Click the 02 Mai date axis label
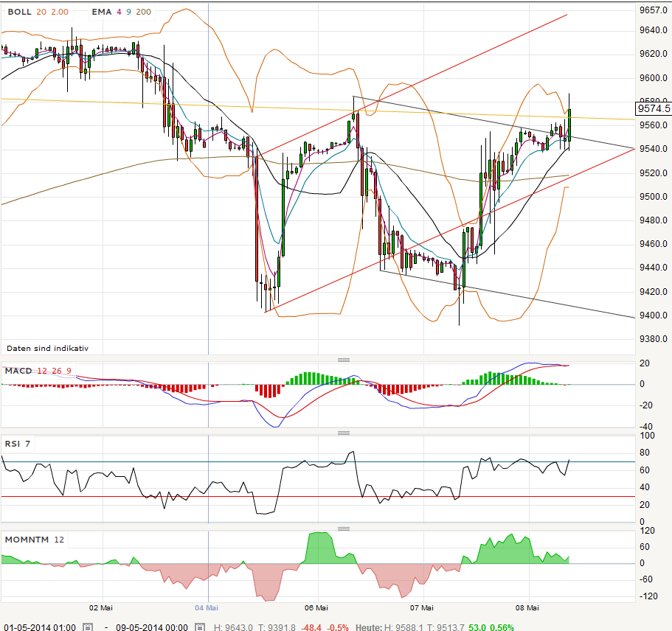672x631 pixels. [101, 608]
